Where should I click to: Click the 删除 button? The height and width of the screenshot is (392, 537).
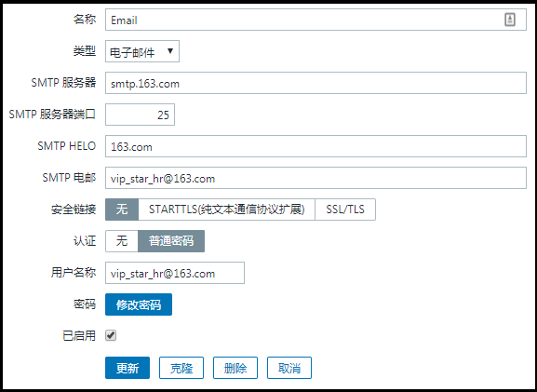click(x=235, y=368)
